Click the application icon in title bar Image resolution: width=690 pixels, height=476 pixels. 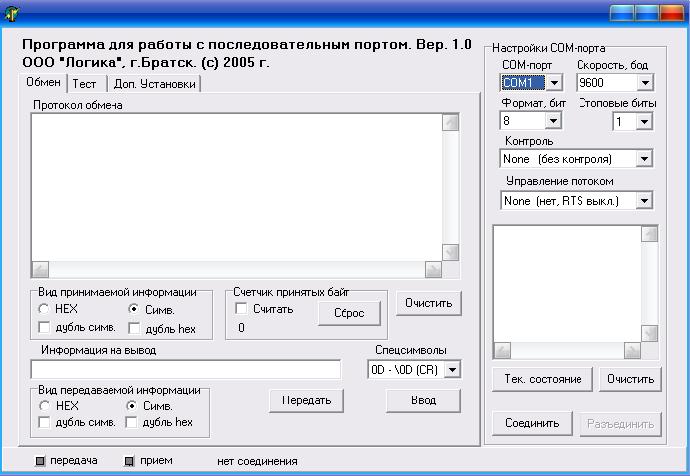click(x=12, y=13)
